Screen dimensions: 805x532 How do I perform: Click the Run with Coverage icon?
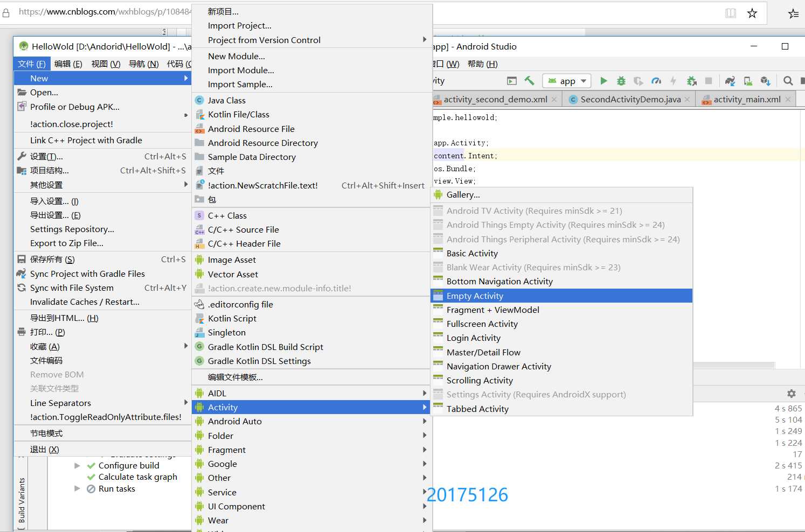(639, 81)
